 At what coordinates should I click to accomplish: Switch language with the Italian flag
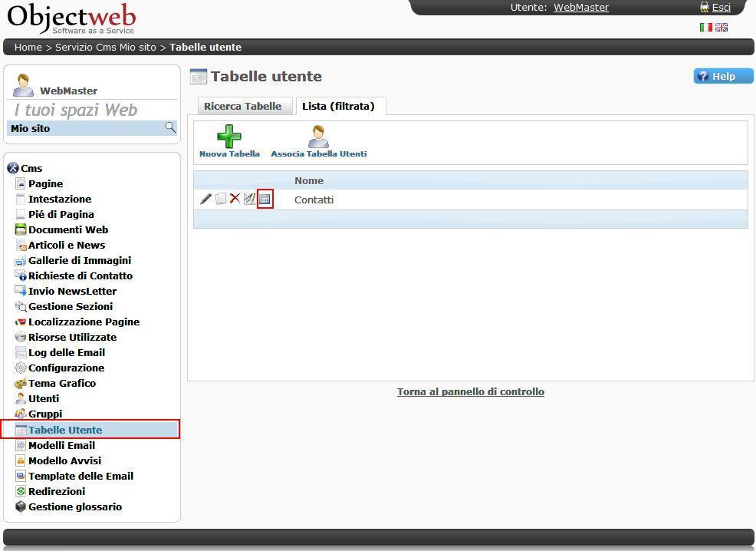point(706,28)
